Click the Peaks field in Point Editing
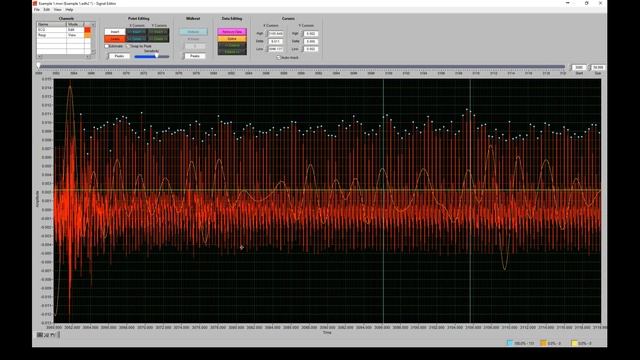The width and height of the screenshot is (640, 360). pos(119,56)
